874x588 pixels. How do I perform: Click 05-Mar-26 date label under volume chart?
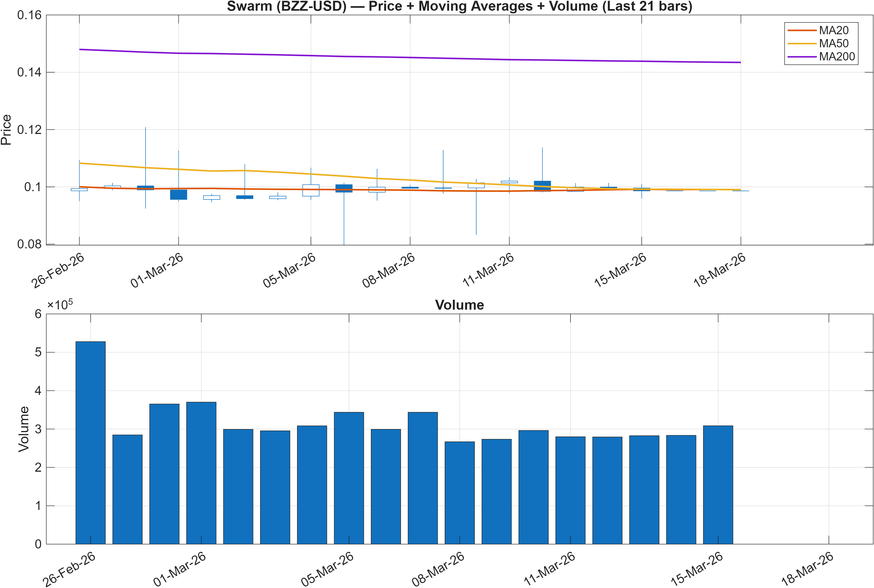pos(327,569)
